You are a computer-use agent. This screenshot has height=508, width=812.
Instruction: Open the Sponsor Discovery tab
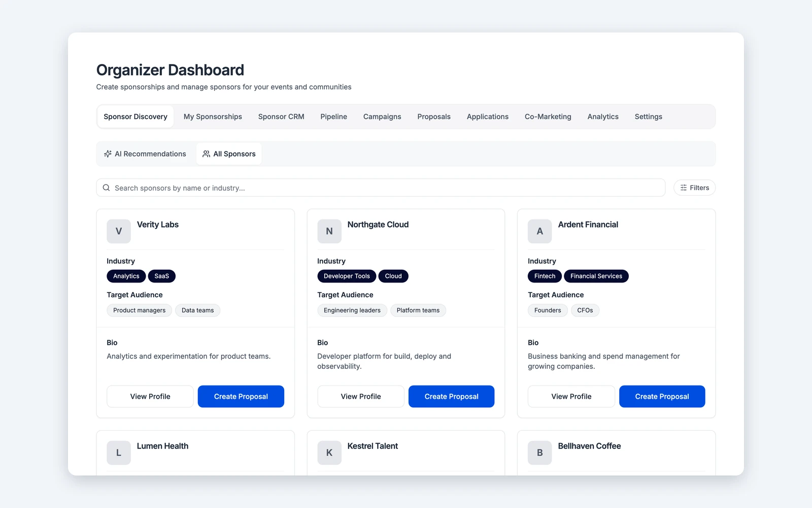pos(136,117)
